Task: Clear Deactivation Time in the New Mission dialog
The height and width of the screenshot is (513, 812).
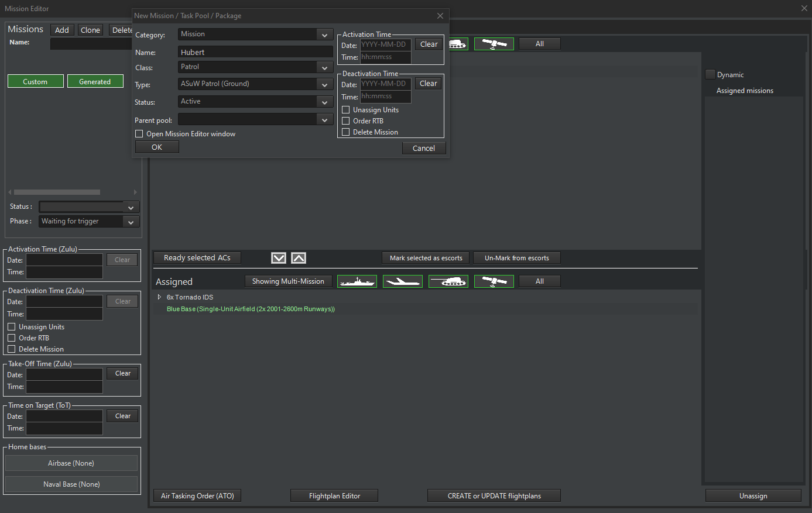Action: point(429,84)
